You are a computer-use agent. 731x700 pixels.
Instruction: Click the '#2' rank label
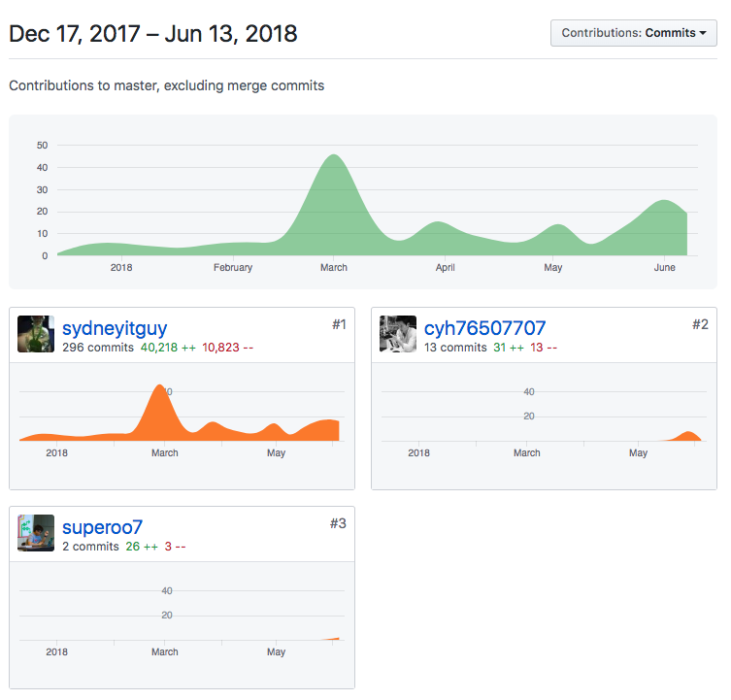[x=700, y=324]
